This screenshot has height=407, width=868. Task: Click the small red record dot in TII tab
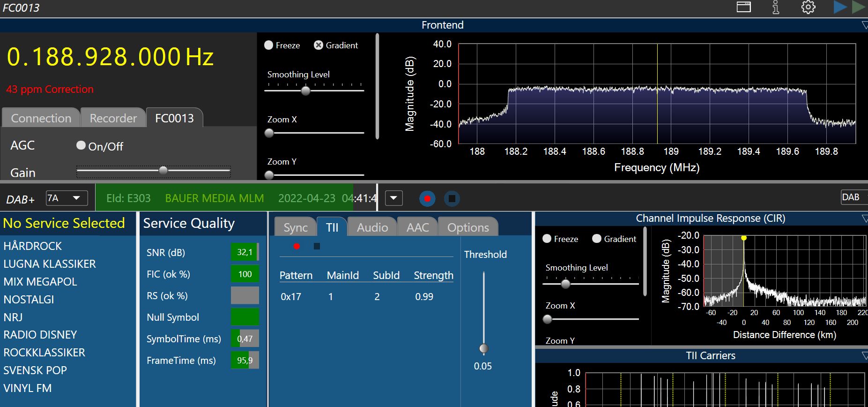pyautogui.click(x=297, y=246)
